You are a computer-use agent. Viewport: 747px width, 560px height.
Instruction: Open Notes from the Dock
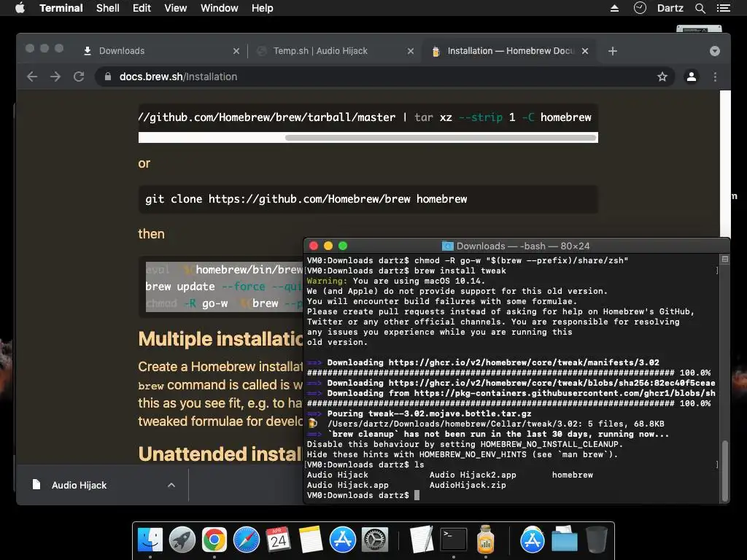(x=311, y=540)
